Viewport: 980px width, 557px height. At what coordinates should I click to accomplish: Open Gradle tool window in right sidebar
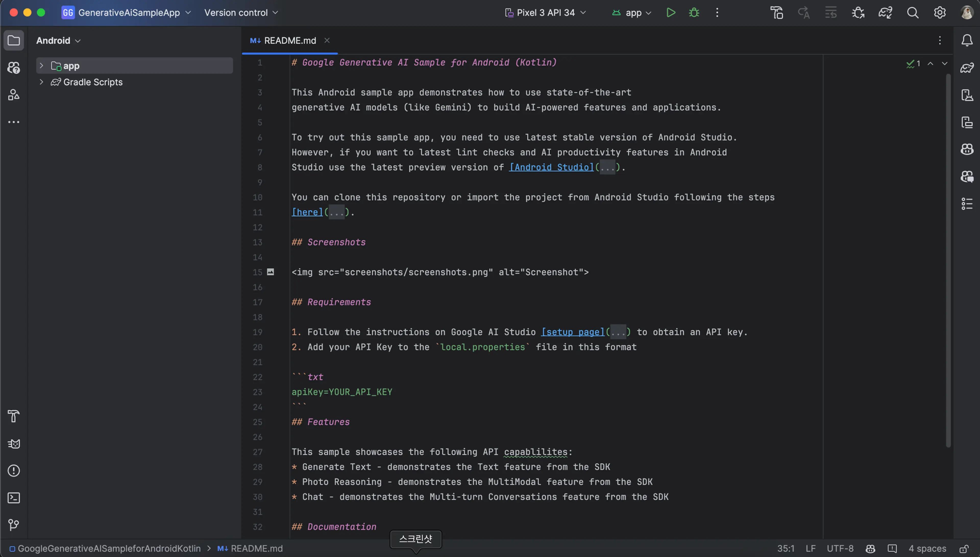[x=967, y=68]
